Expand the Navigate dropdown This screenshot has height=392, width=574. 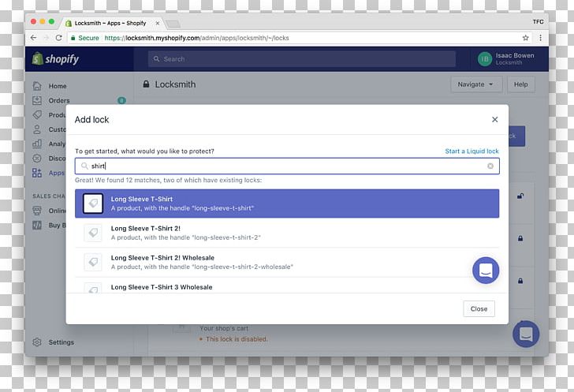point(476,84)
